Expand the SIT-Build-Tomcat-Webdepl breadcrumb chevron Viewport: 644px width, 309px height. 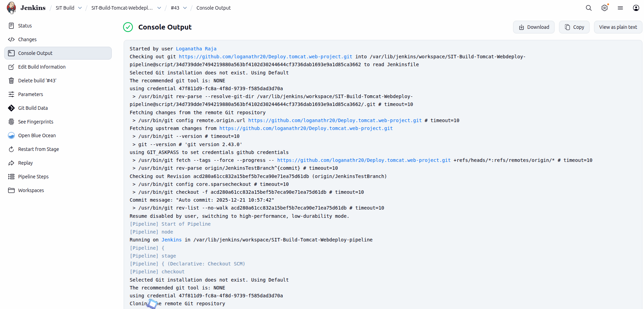[x=159, y=8]
